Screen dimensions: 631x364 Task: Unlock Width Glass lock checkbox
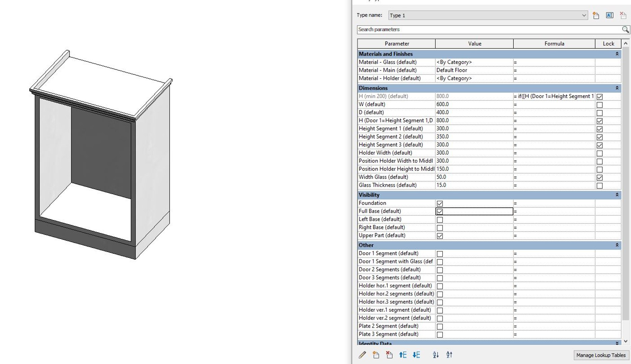pyautogui.click(x=599, y=178)
